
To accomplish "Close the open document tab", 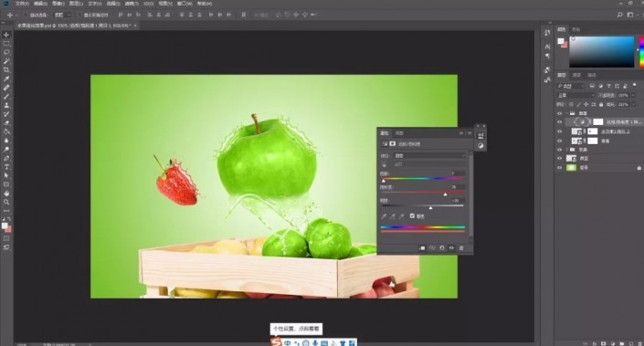I will (135, 26).
